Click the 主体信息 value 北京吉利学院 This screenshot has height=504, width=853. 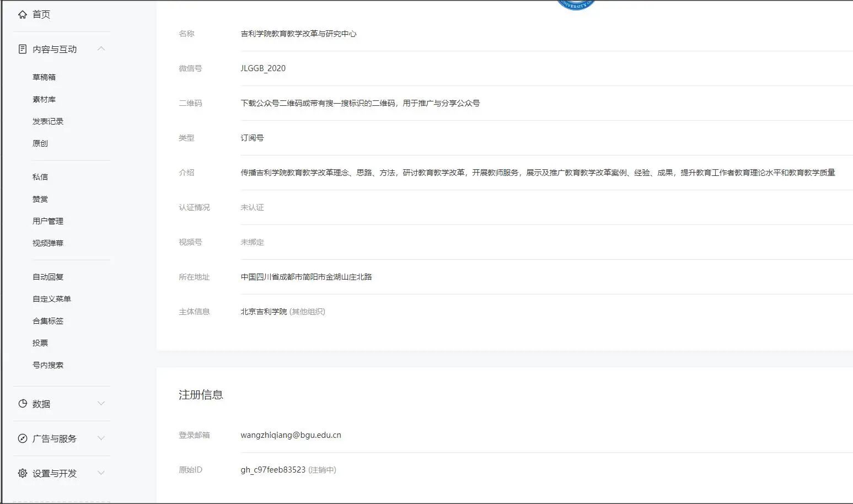[264, 312]
